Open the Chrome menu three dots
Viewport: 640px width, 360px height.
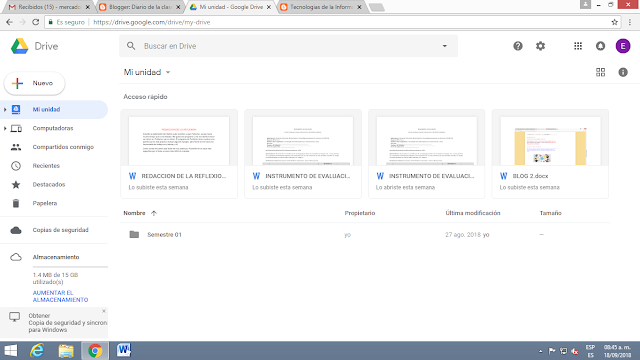pyautogui.click(x=630, y=22)
